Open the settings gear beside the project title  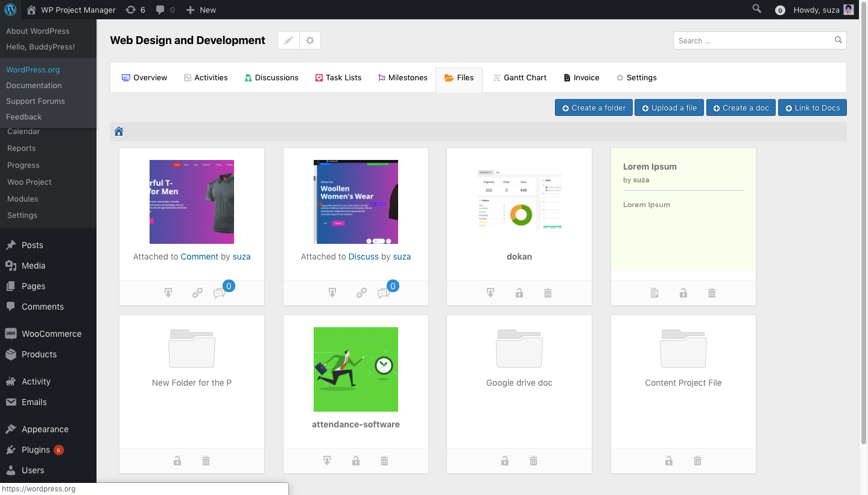pyautogui.click(x=309, y=40)
